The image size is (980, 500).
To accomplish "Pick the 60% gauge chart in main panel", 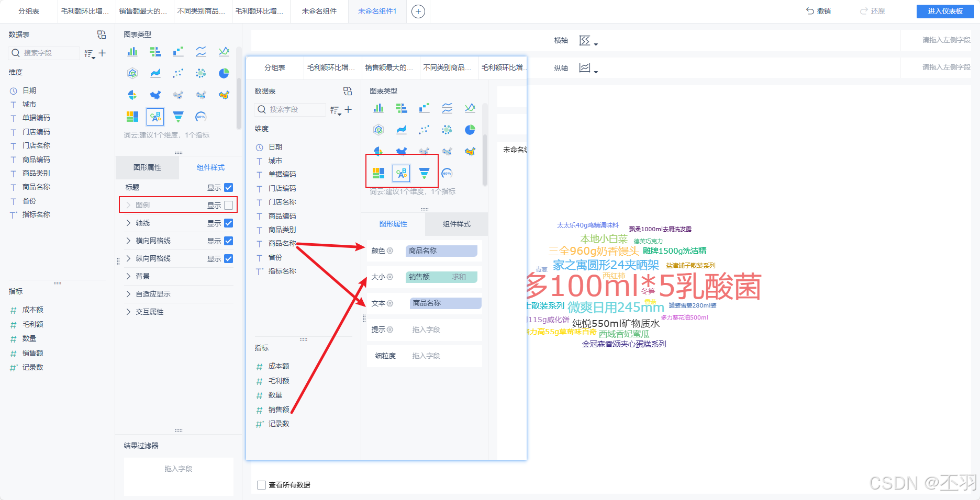I will point(201,117).
